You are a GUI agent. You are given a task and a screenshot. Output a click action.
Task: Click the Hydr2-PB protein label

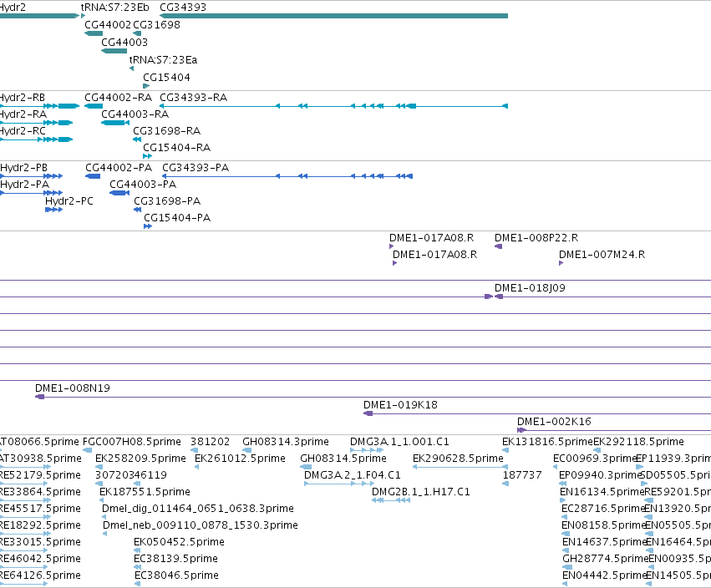pos(23,168)
